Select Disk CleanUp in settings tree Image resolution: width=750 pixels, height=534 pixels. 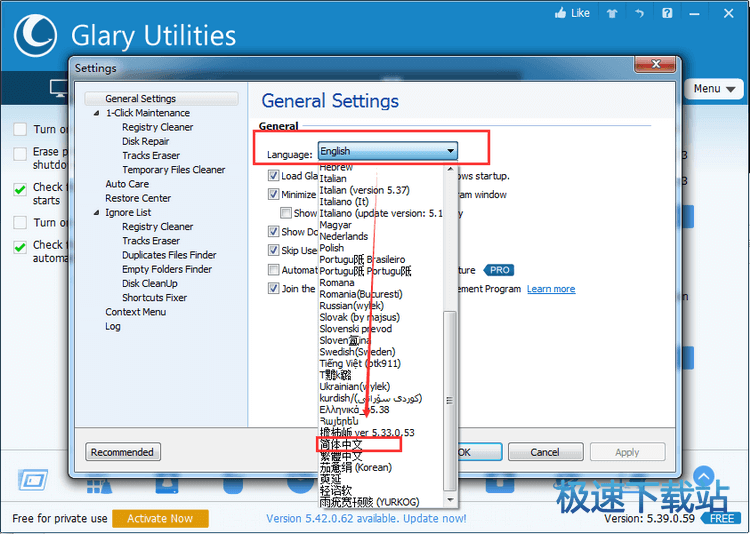click(x=149, y=284)
